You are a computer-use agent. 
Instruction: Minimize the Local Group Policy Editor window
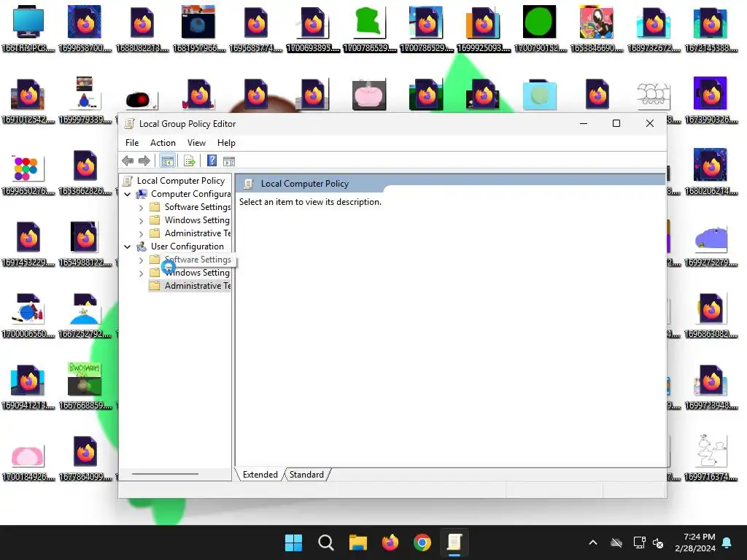point(583,123)
